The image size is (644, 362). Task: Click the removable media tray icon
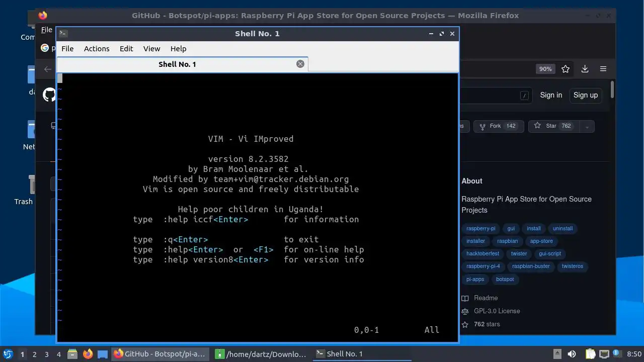click(x=557, y=354)
